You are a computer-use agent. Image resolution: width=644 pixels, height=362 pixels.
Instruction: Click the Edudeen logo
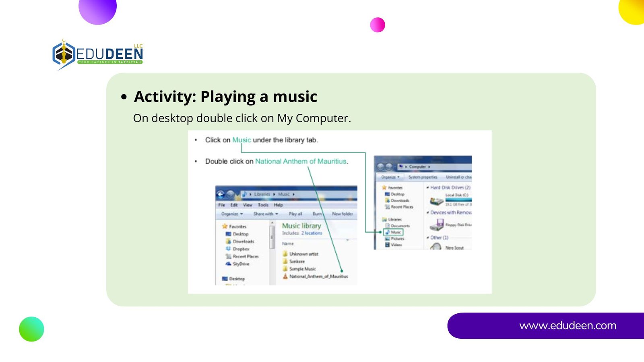98,54
